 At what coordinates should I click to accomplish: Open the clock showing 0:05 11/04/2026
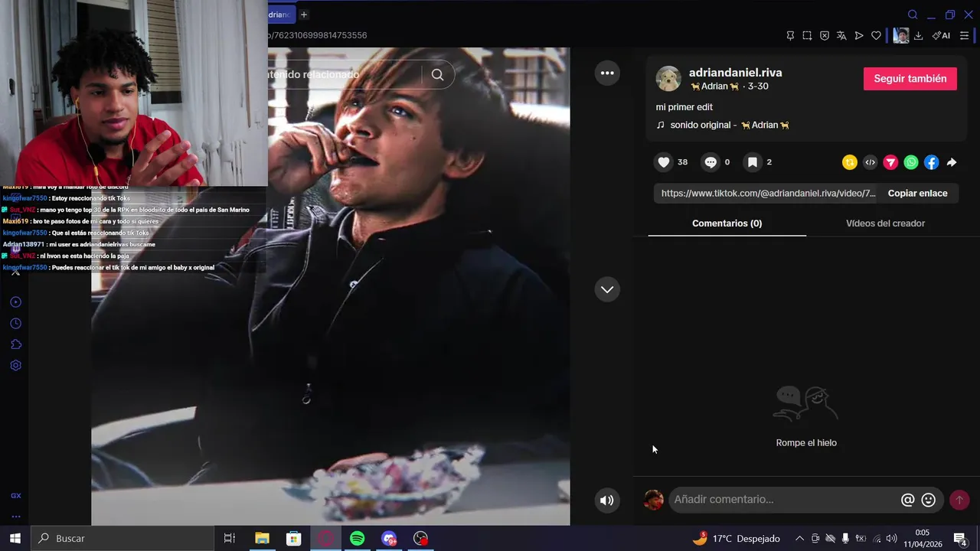922,539
